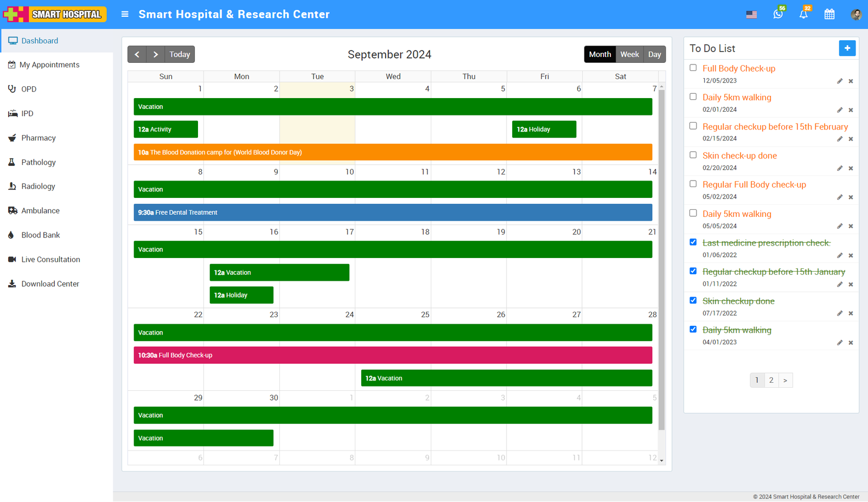Click the US flag language selector
This screenshot has height=502, width=868.
coord(751,15)
